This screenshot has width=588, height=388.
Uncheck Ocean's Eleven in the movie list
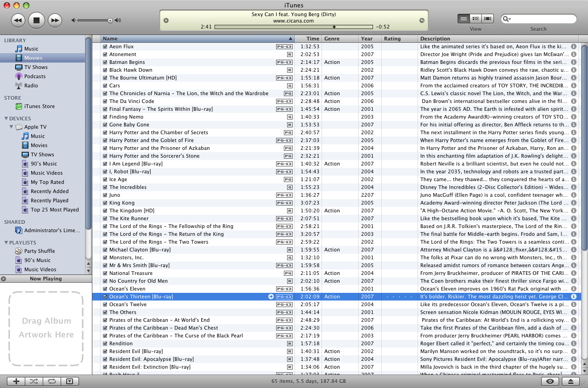pos(105,289)
